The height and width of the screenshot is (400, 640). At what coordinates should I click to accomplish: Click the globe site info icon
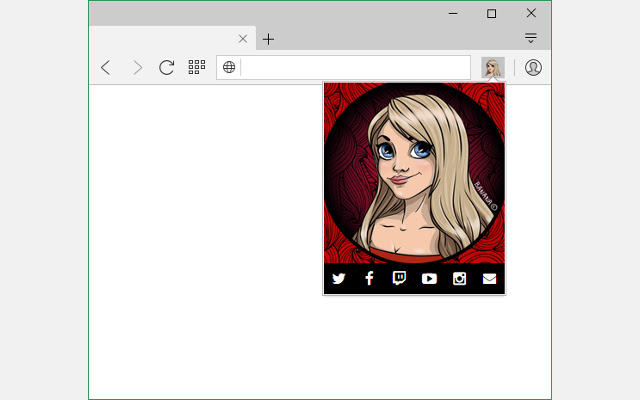point(229,67)
